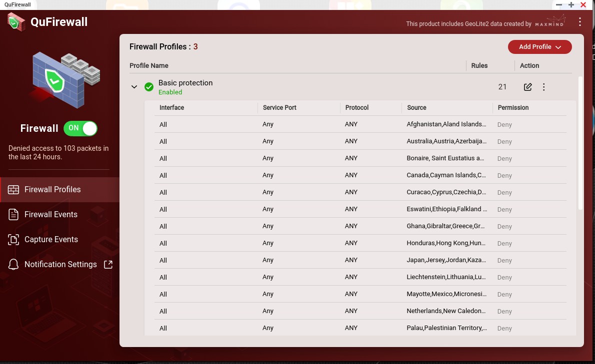
Task: Click the Source column header
Action: pyautogui.click(x=416, y=108)
